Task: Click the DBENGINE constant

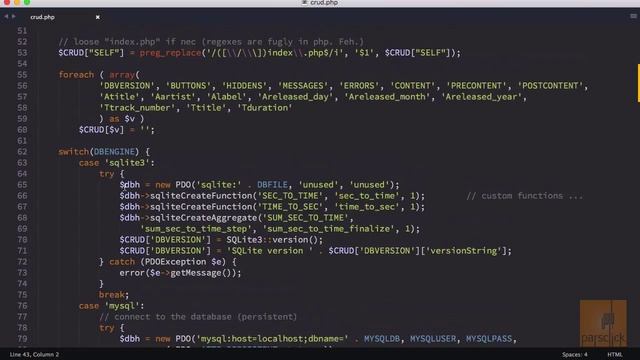Action: pyautogui.click(x=114, y=152)
